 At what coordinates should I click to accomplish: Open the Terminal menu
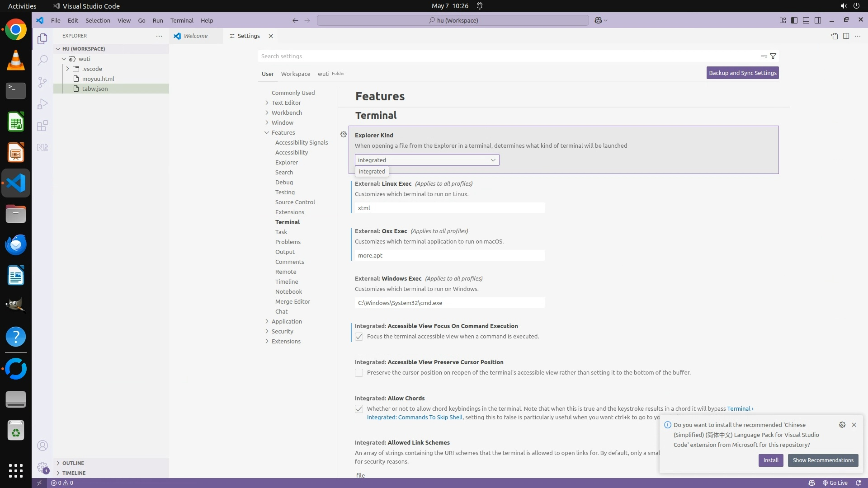tap(181, 20)
